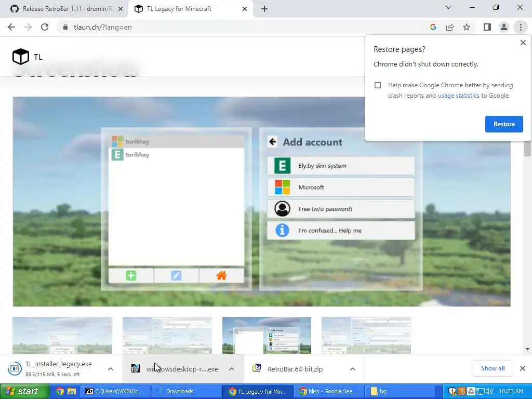This screenshot has height=399, width=532.
Task: Close the downloads bar
Action: coord(523,368)
